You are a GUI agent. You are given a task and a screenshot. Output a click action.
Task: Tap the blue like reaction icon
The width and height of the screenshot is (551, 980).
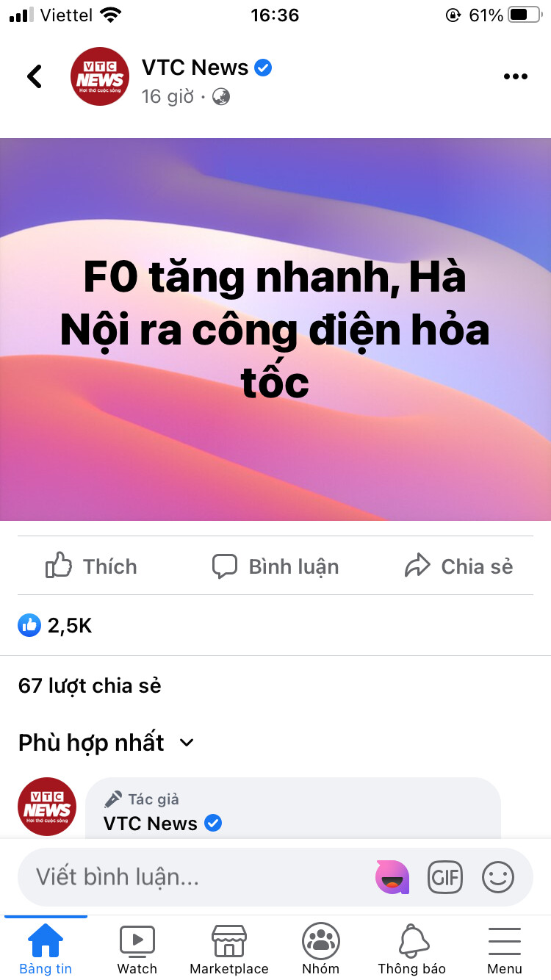(x=29, y=625)
